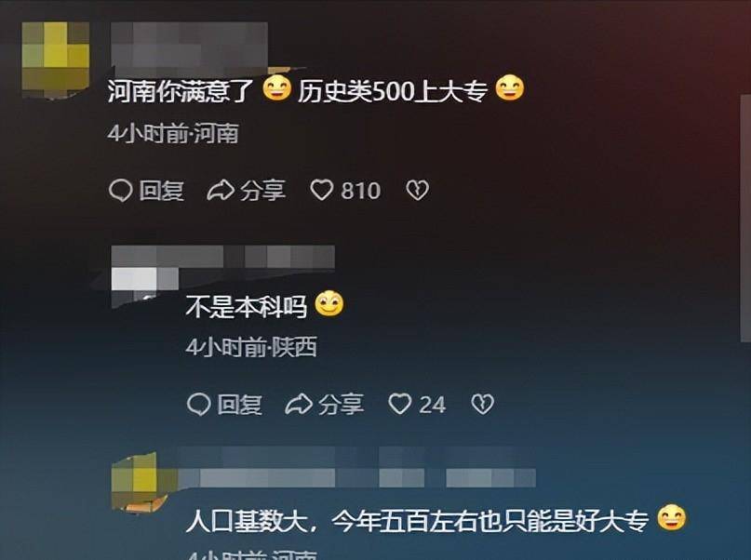
Task: Click the 24 like count
Action: (433, 405)
